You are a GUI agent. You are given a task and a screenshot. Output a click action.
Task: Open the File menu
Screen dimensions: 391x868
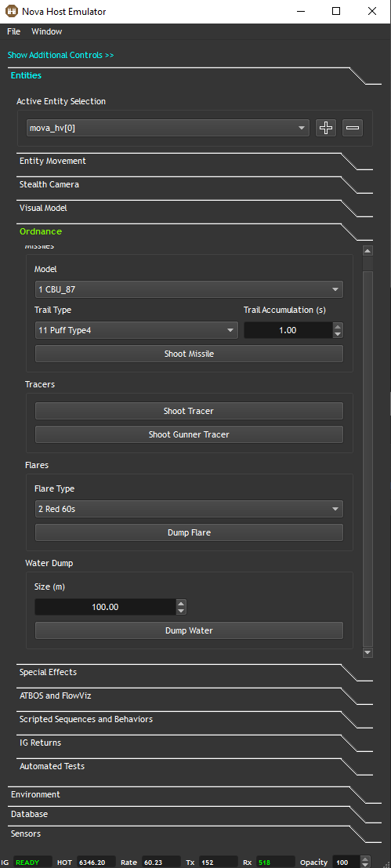(x=14, y=31)
